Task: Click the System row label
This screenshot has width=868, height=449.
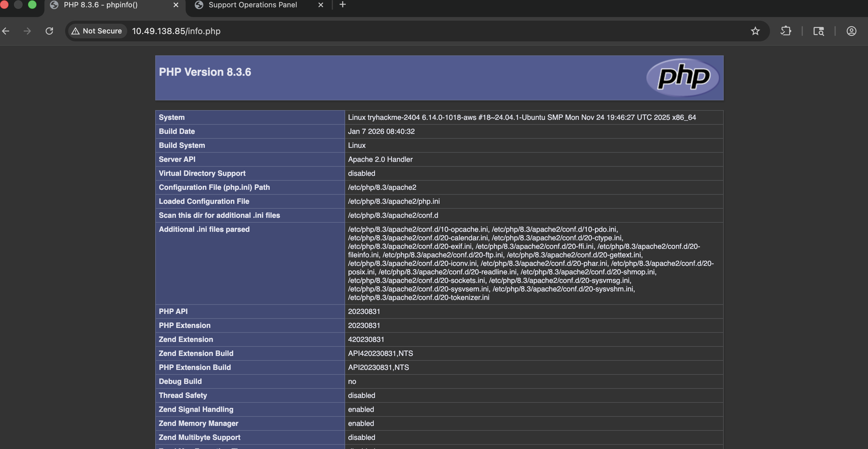Action: click(172, 117)
